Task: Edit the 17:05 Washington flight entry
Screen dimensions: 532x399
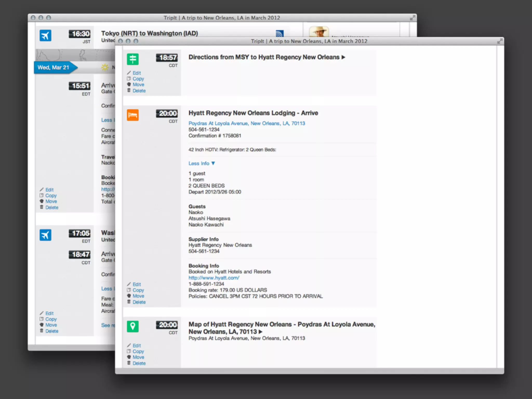Action: pos(49,313)
